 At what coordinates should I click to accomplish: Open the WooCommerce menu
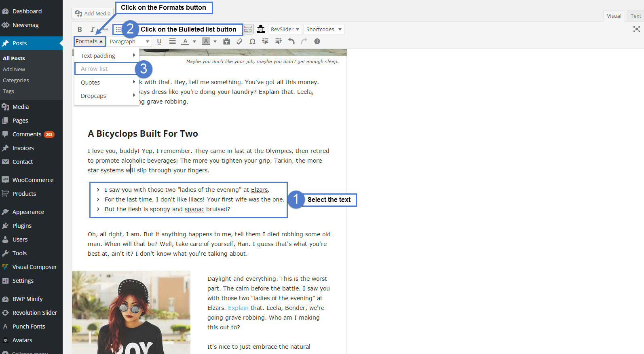31,180
